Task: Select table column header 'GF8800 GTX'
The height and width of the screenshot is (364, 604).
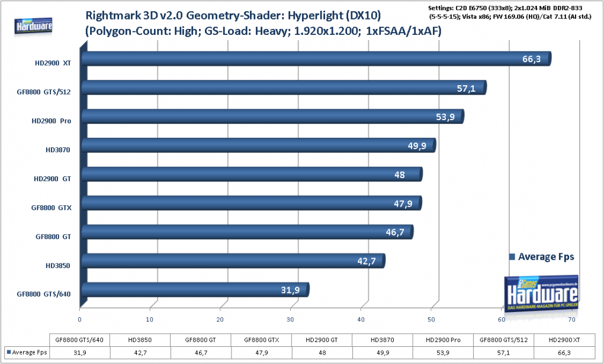Action: [x=261, y=340]
